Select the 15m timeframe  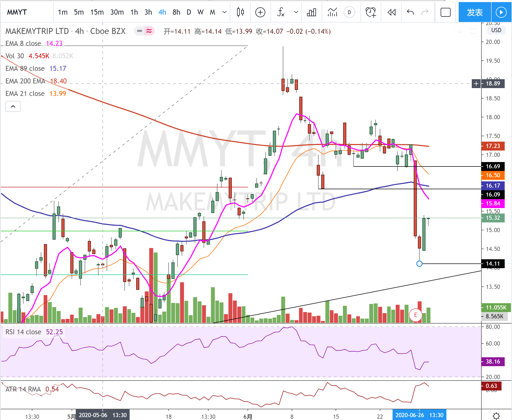pos(97,12)
